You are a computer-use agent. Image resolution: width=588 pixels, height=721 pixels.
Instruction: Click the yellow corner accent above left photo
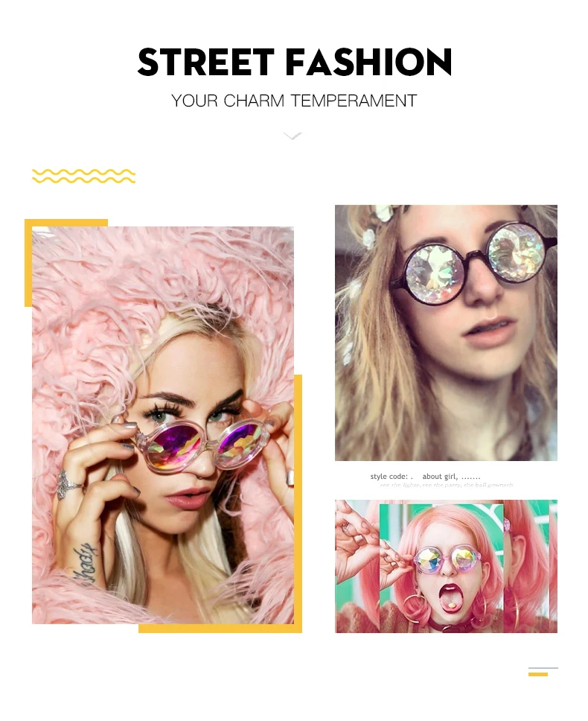(66, 223)
